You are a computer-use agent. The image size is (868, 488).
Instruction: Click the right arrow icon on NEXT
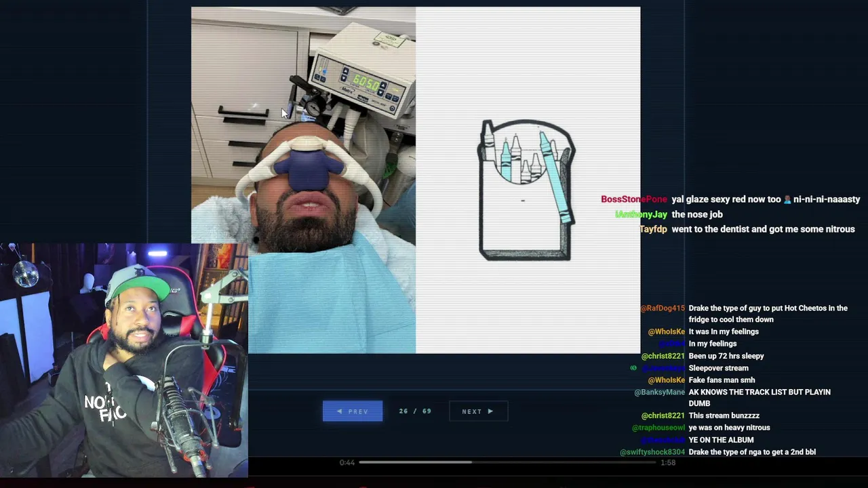(x=490, y=411)
